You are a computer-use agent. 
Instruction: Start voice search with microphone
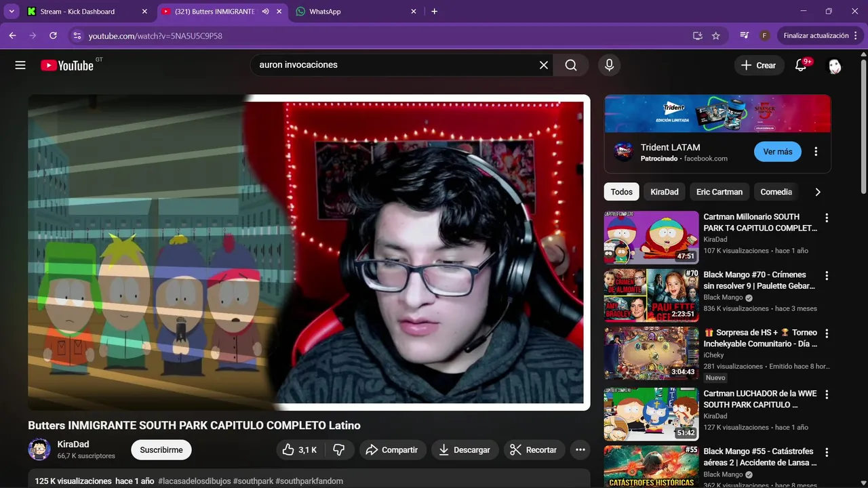[x=609, y=65]
